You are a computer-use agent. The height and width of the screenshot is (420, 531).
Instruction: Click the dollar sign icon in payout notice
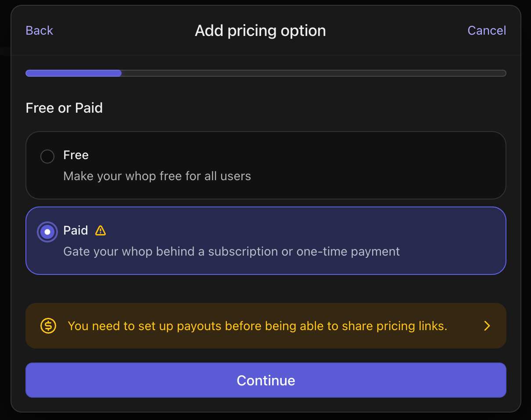tap(48, 326)
